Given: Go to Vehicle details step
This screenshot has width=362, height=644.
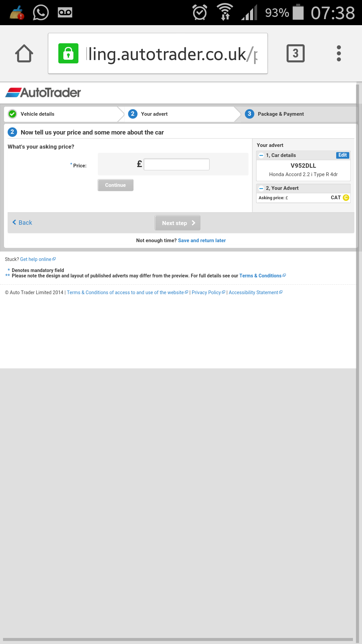Looking at the screenshot, I should (37, 114).
